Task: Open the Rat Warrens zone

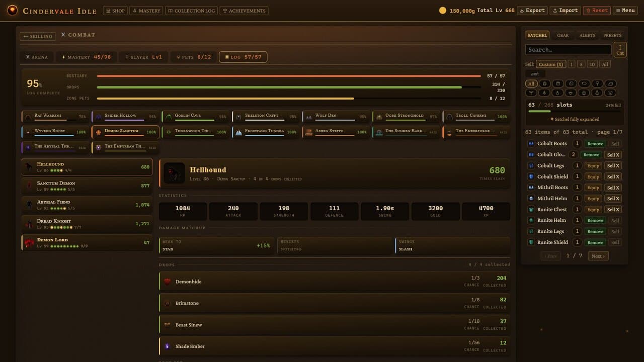Action: pyautogui.click(x=55, y=116)
